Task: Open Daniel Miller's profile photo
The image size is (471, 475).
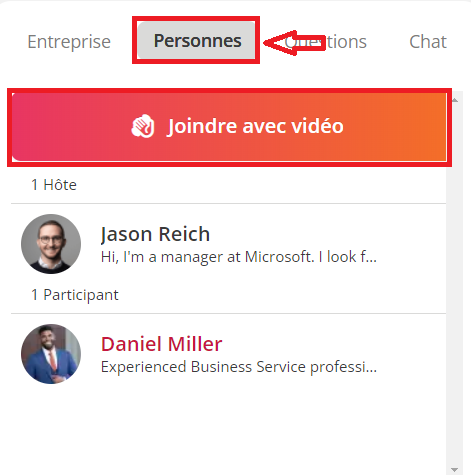Action: (51, 354)
